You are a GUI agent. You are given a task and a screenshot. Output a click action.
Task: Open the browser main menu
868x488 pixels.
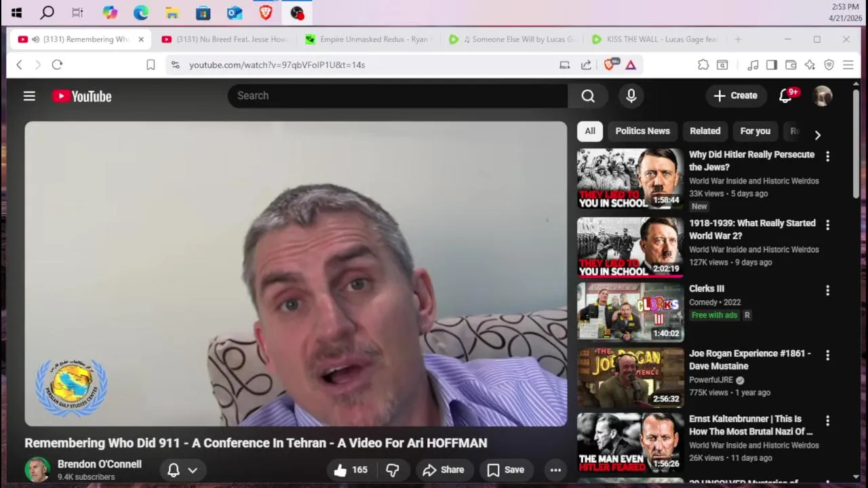tap(848, 64)
